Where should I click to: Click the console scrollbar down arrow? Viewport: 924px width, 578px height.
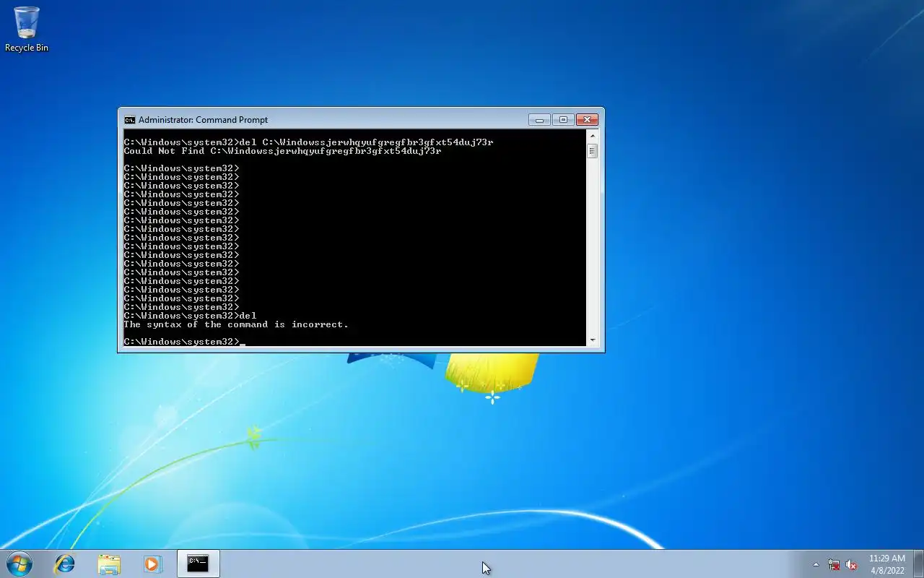tap(593, 340)
